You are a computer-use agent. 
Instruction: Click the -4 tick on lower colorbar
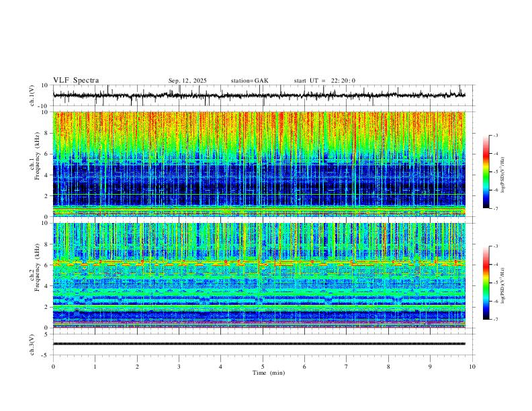click(495, 264)
